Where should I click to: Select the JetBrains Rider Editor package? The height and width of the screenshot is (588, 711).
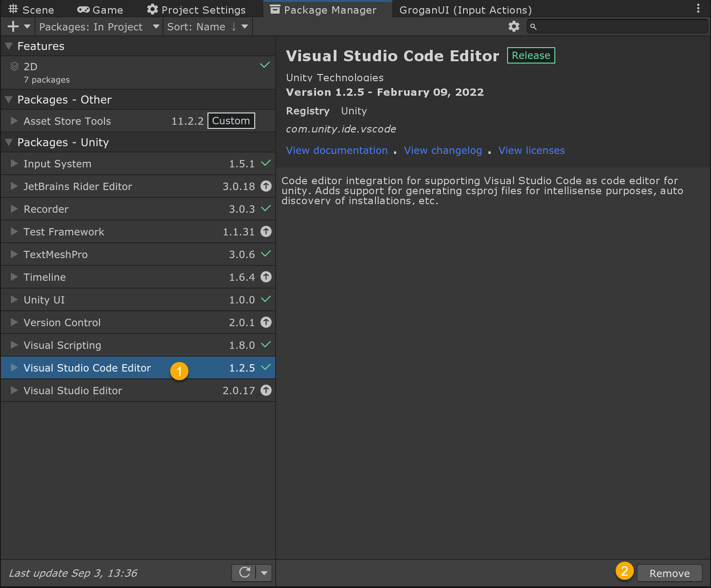tap(138, 186)
